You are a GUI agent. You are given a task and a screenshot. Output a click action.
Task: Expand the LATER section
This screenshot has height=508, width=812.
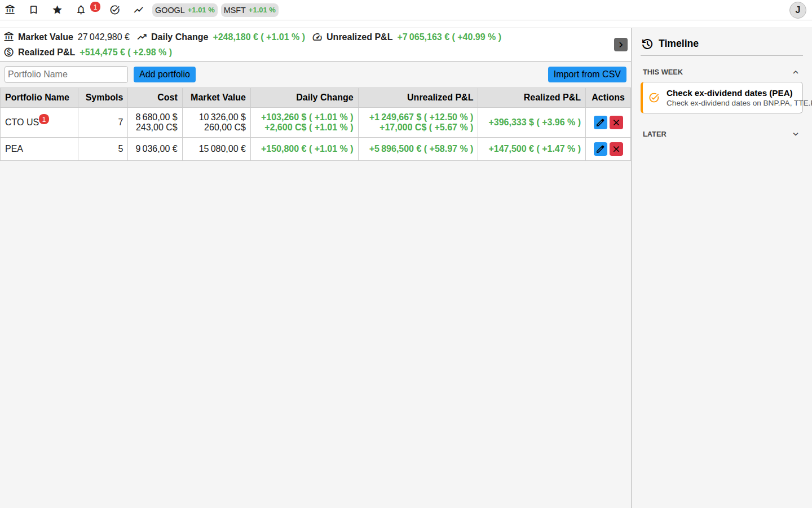tap(721, 134)
